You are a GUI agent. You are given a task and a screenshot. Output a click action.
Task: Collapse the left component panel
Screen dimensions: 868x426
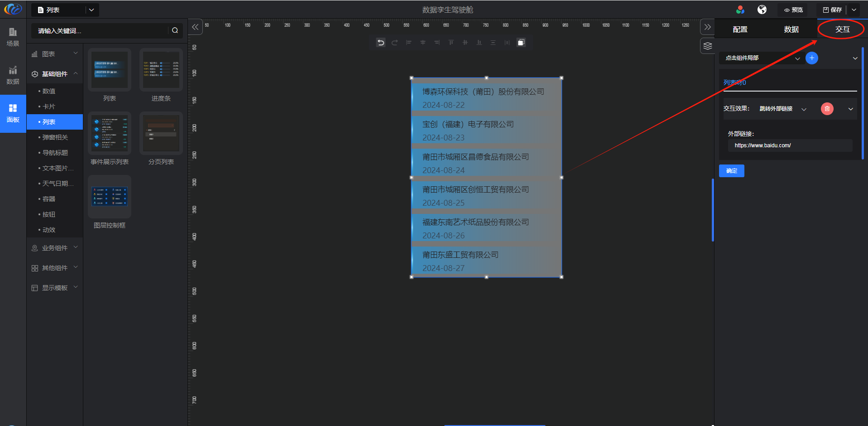tap(195, 27)
